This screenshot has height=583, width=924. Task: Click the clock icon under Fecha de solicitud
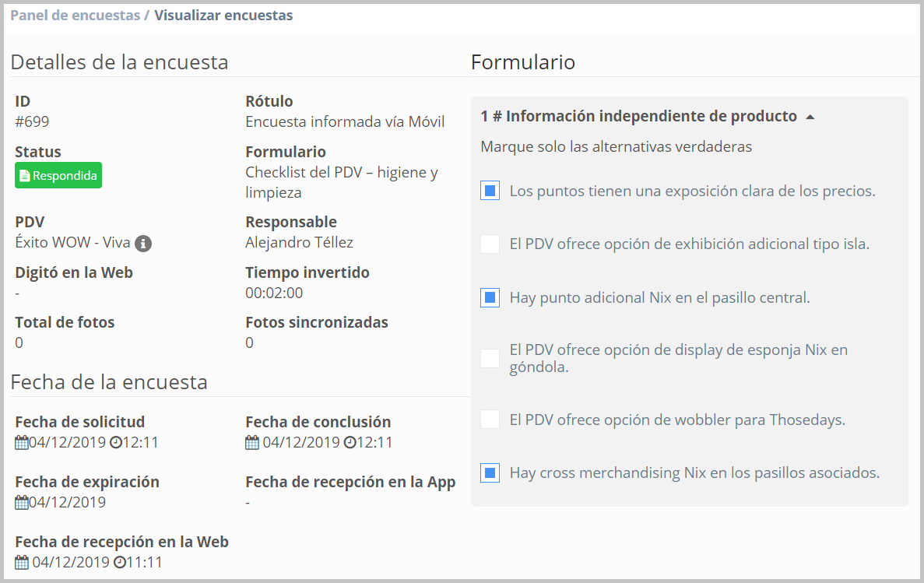pyautogui.click(x=116, y=443)
